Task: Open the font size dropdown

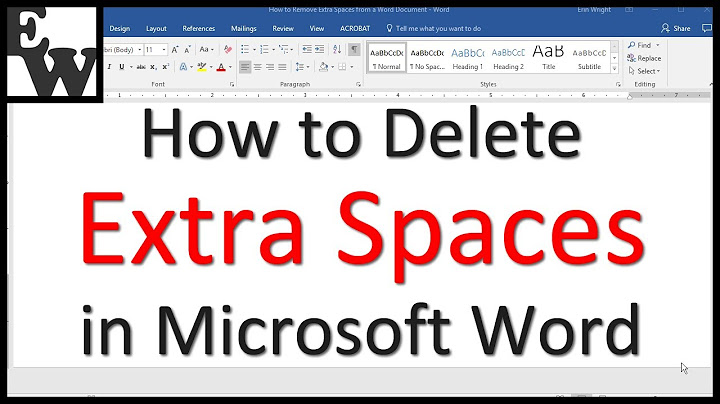Action: click(164, 50)
